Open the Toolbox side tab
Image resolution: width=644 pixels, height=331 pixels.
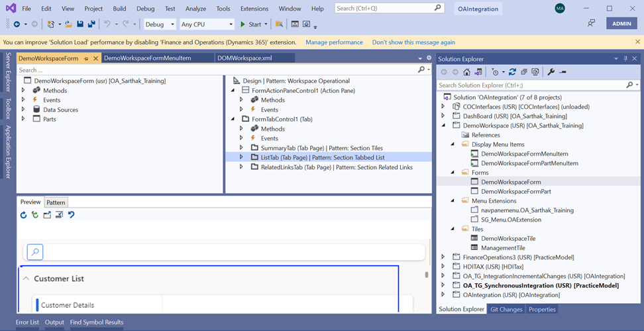click(8, 109)
